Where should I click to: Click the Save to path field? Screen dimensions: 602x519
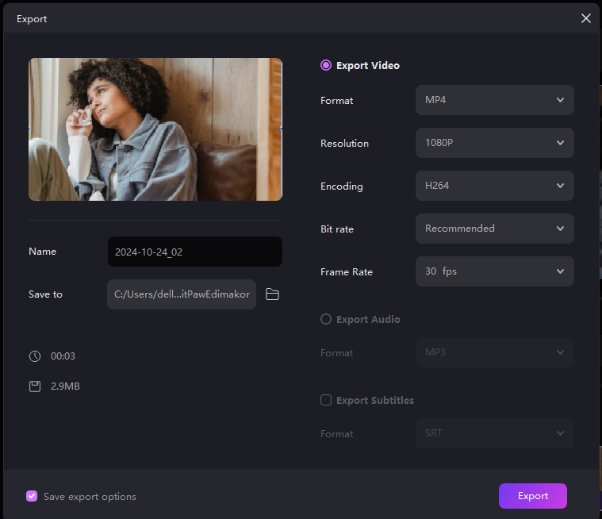[181, 295]
